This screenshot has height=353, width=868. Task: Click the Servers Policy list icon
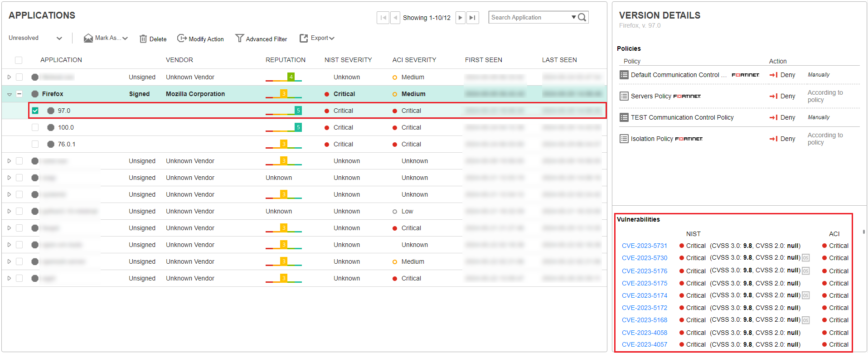coord(624,96)
